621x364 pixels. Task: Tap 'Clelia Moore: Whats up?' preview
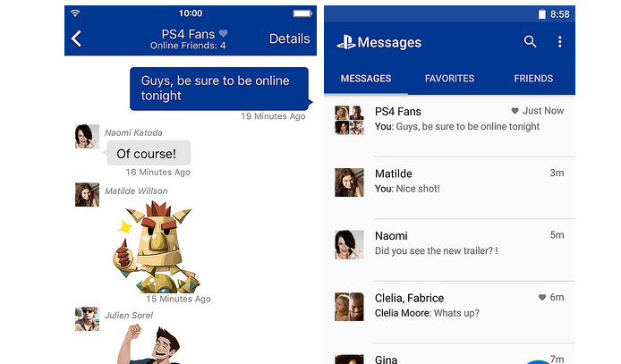(x=427, y=313)
